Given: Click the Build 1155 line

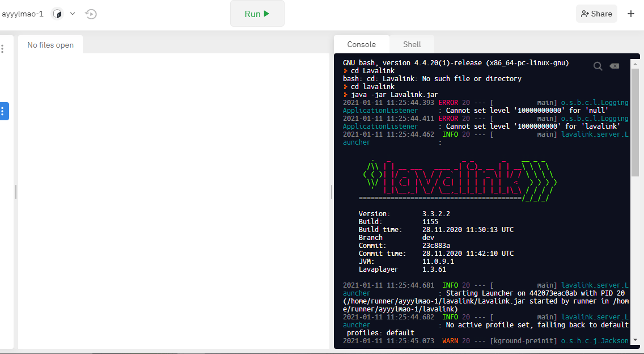Looking at the screenshot, I should pos(399,222).
